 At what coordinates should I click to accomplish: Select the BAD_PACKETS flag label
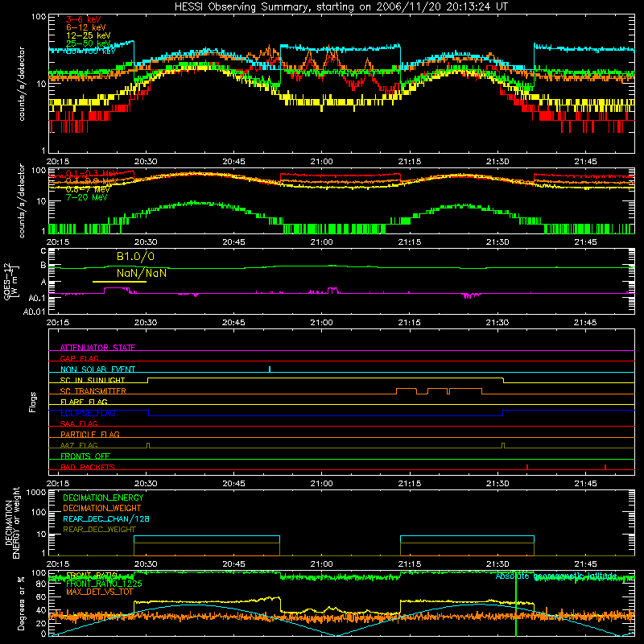click(88, 467)
